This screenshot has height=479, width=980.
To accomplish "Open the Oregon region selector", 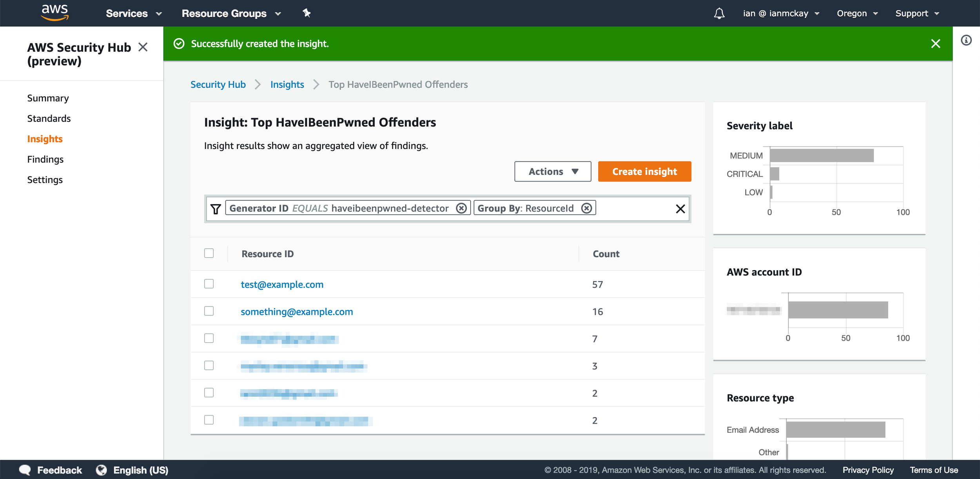I will [857, 13].
